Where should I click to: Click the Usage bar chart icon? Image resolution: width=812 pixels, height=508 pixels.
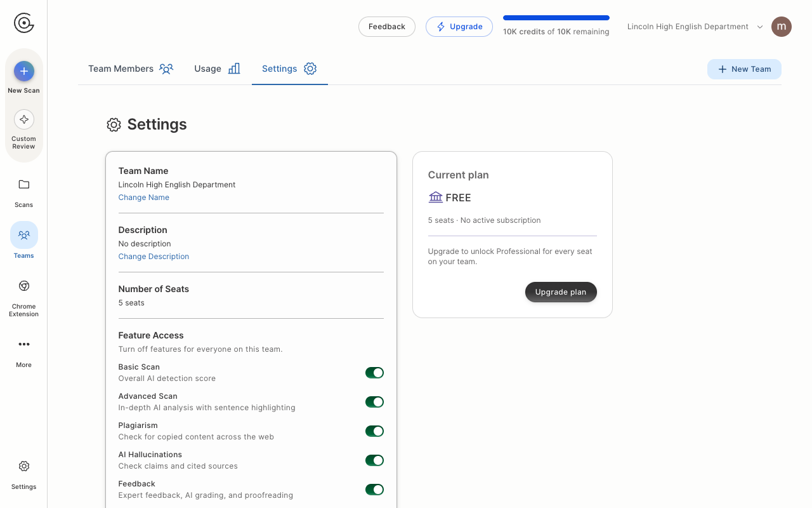pos(234,69)
